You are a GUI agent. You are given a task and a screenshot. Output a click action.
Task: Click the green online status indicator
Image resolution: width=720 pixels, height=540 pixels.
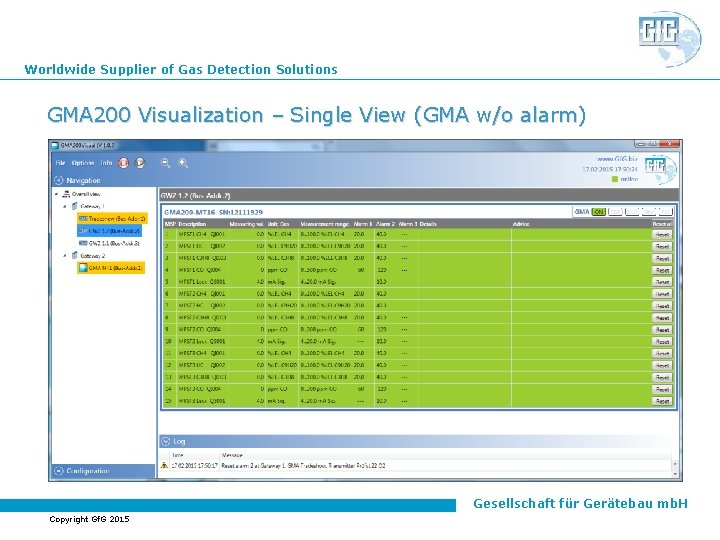pyautogui.click(x=615, y=179)
